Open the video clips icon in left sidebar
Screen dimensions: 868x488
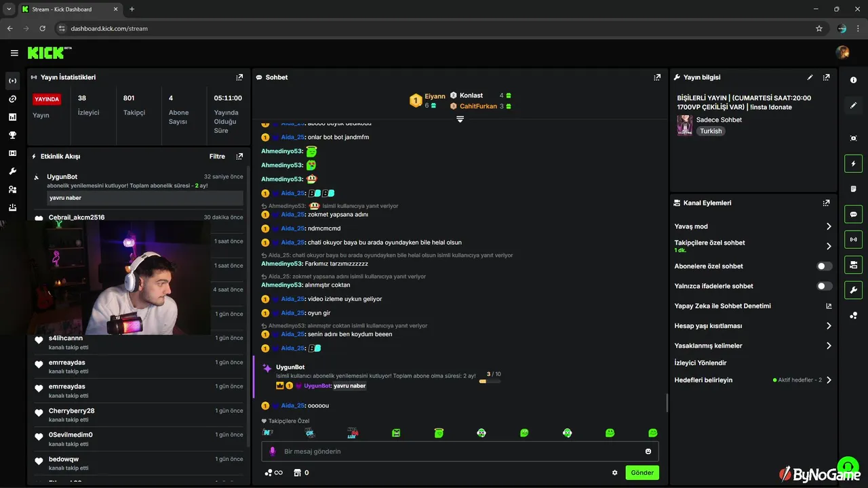pyautogui.click(x=12, y=153)
